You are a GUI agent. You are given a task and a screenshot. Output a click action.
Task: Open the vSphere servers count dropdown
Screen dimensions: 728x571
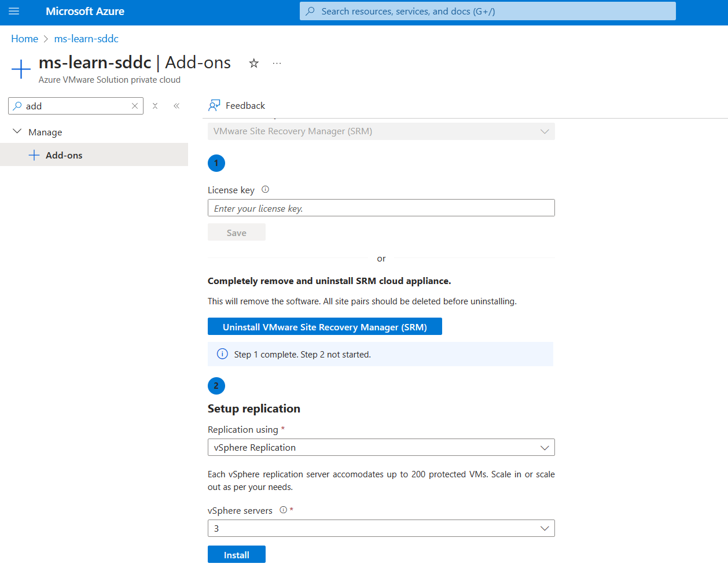point(381,528)
